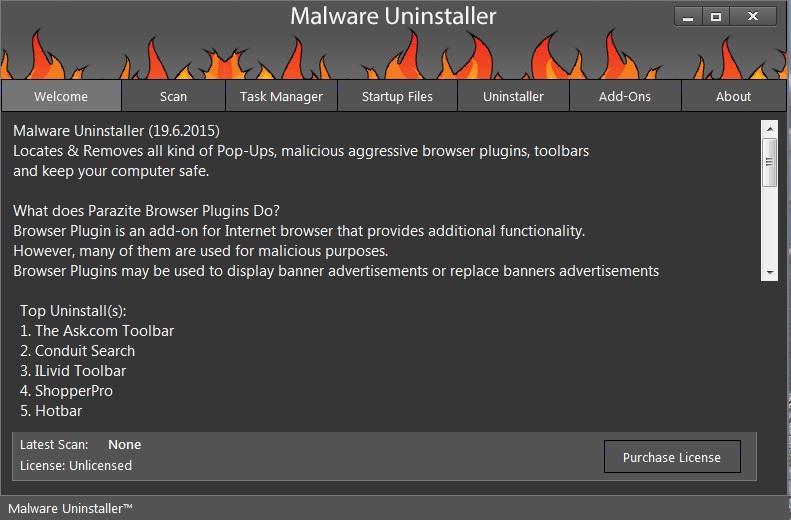
Task: Click the description scrollbar down arrow
Action: point(770,272)
